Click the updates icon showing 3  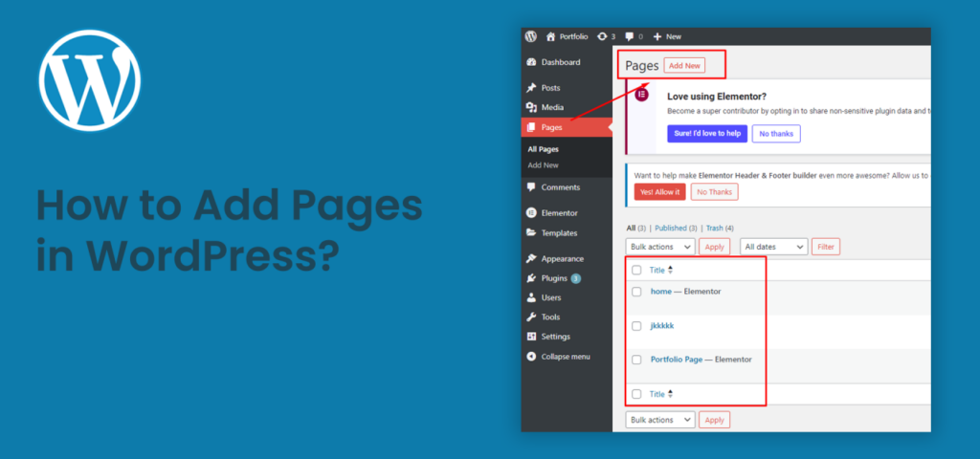point(602,36)
